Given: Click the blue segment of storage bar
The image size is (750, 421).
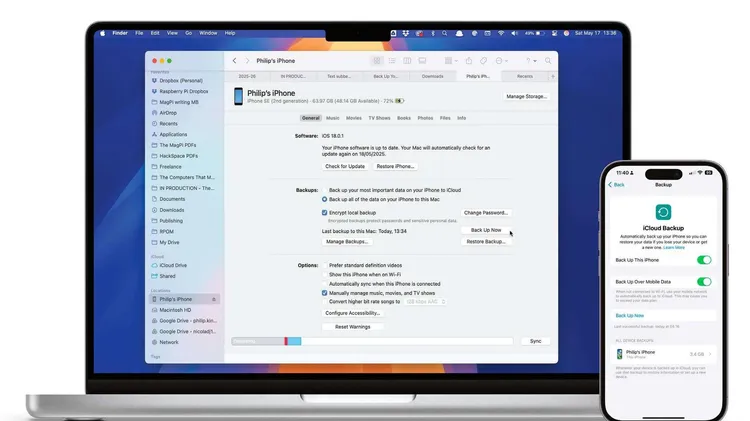Looking at the screenshot, I should coord(294,341).
